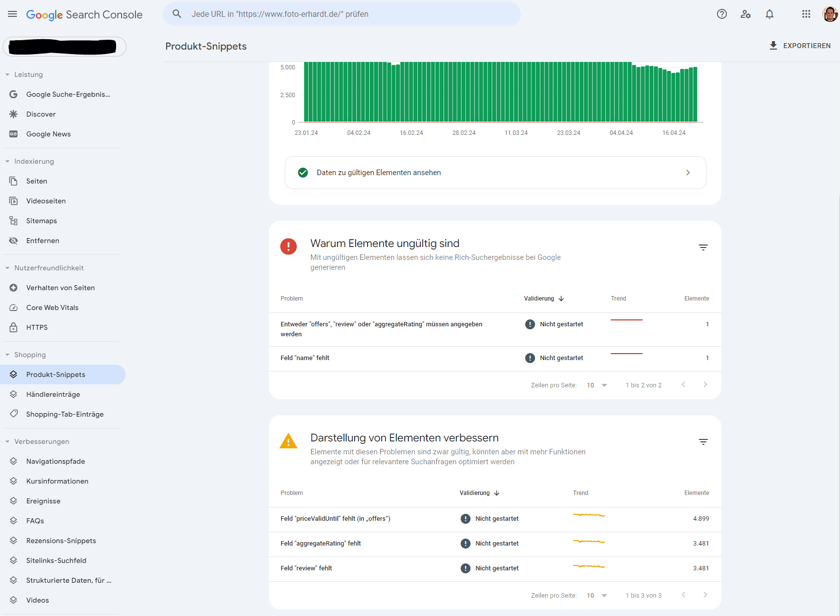Open the help question mark icon
840x616 pixels.
coord(722,14)
